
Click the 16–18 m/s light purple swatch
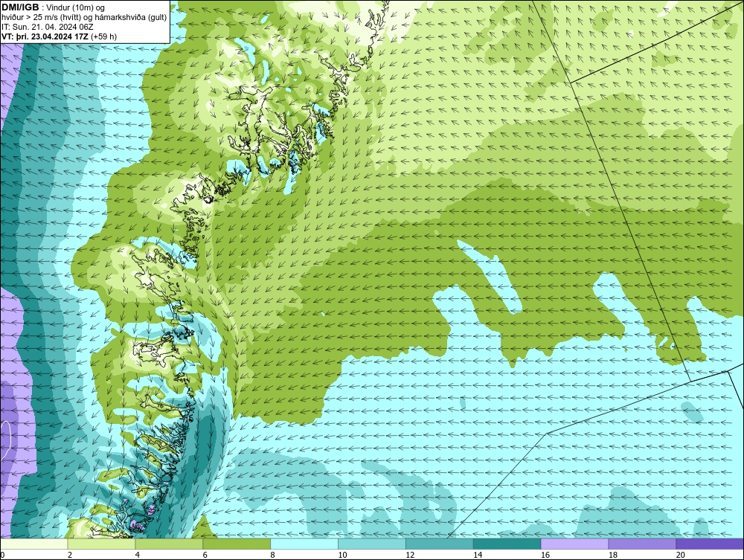(574, 544)
